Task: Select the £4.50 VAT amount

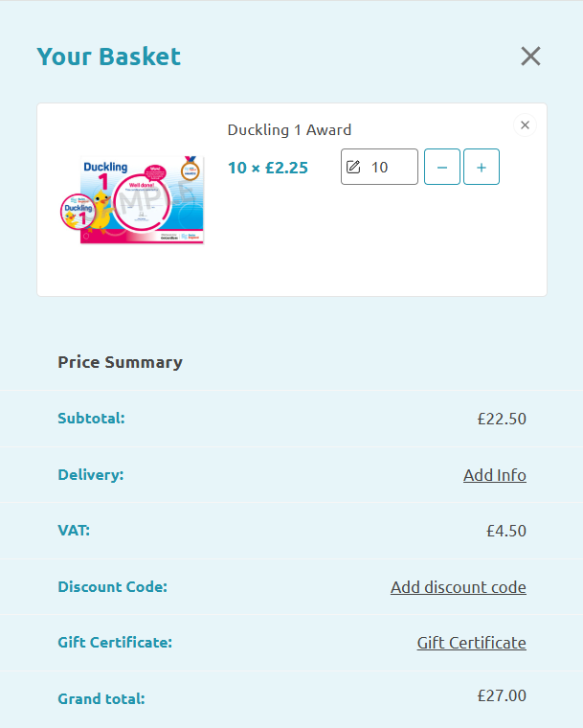Action: (506, 531)
